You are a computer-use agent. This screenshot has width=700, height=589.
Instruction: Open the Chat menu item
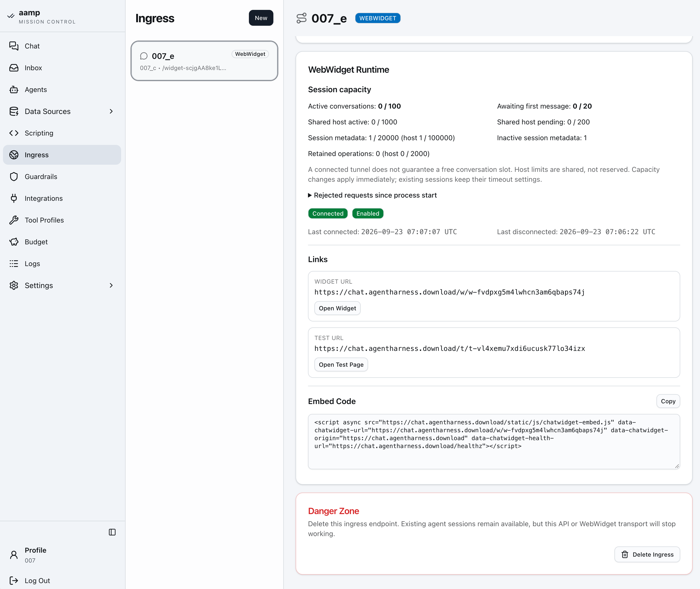(x=62, y=46)
